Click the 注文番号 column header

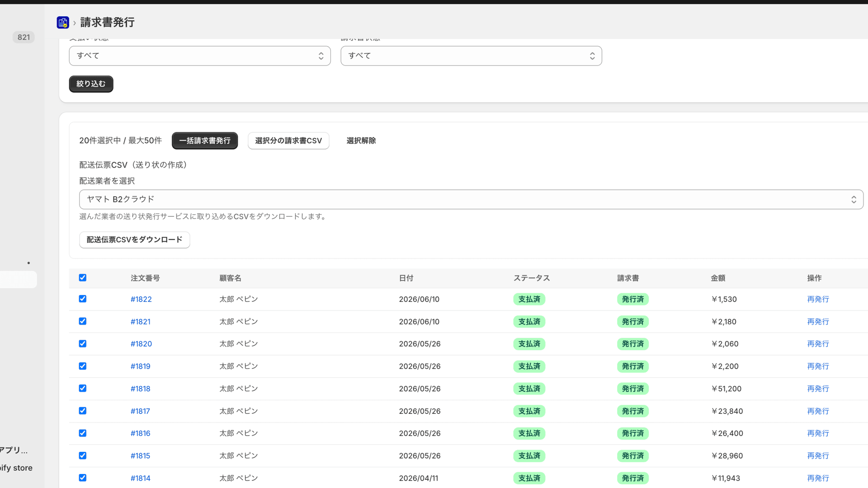145,278
